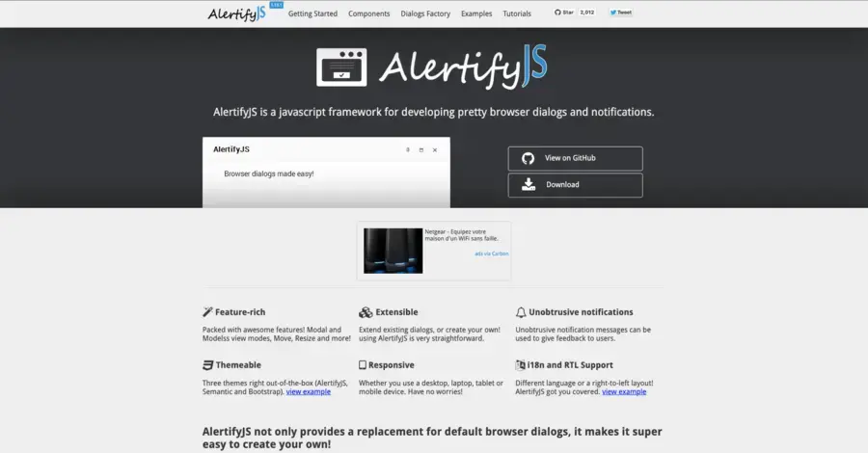
Task: Click the Themeable heading
Action: [x=238, y=365]
